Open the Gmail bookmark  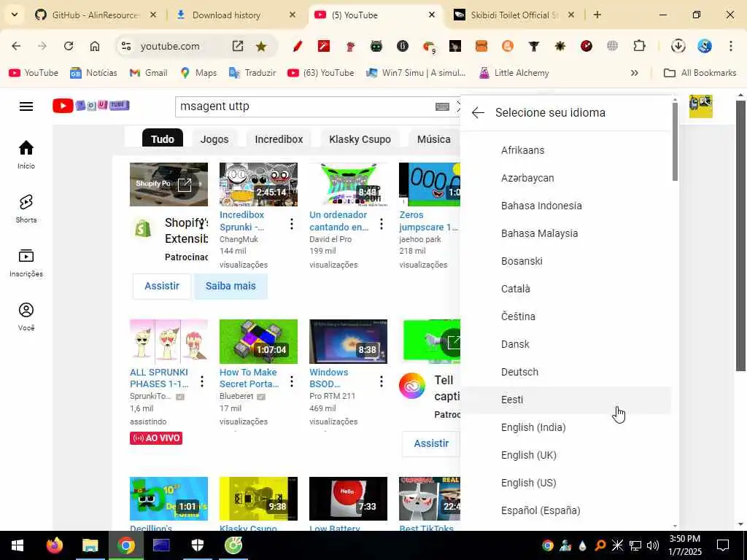click(x=149, y=73)
